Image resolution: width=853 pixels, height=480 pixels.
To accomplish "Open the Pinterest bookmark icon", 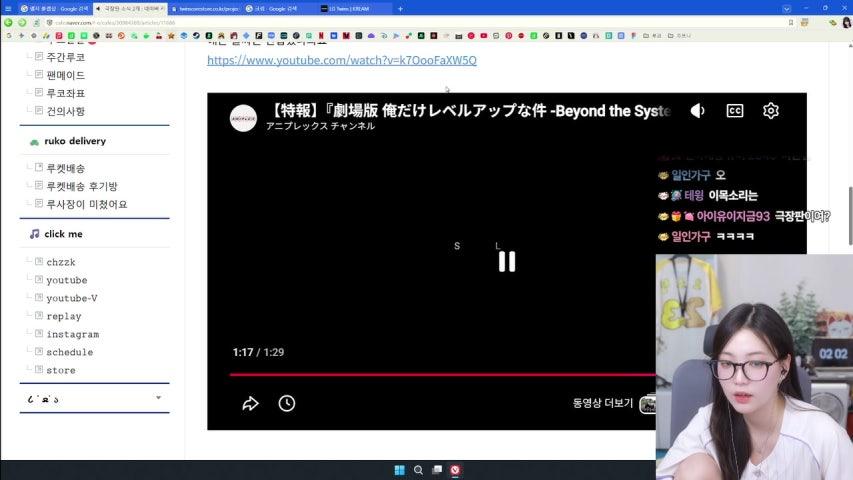I will tap(509, 35).
